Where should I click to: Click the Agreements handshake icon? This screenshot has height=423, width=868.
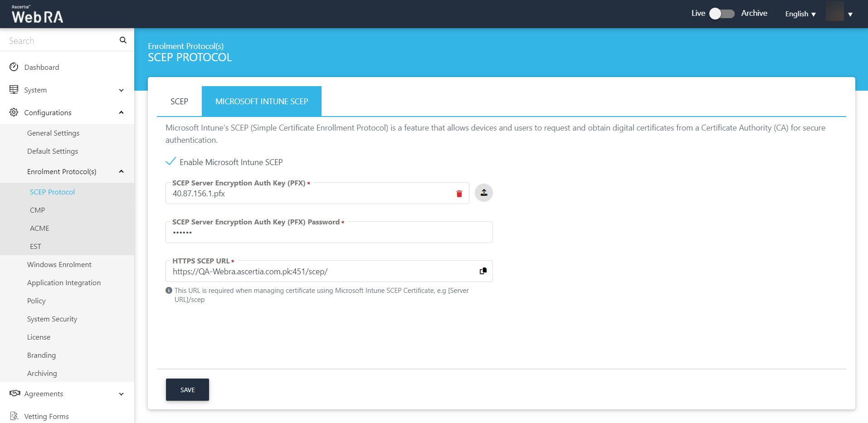15,393
